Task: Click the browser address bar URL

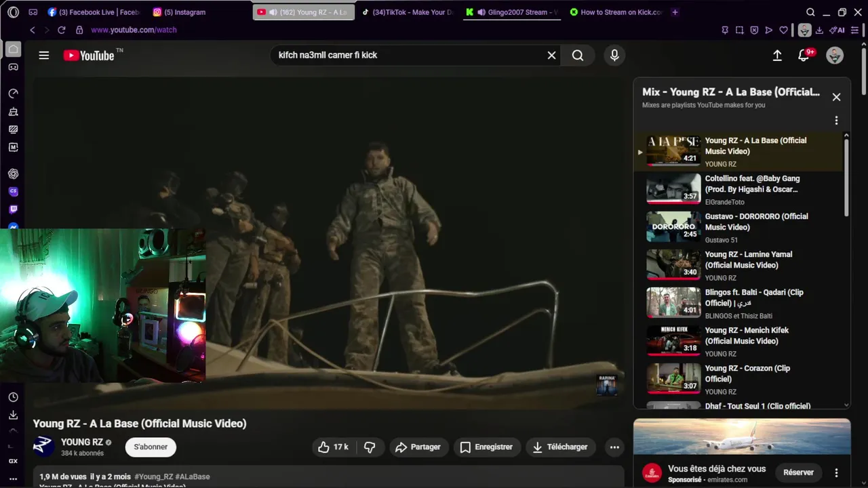Action: pos(134,30)
